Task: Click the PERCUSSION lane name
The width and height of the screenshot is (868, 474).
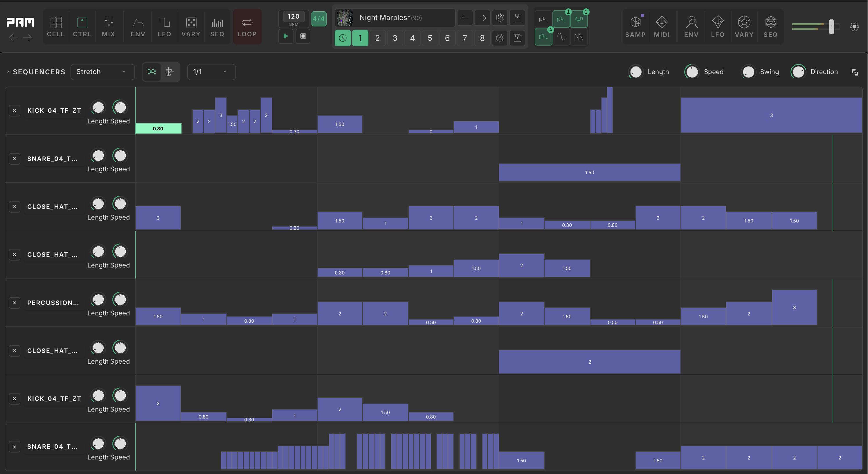Action: click(x=53, y=303)
